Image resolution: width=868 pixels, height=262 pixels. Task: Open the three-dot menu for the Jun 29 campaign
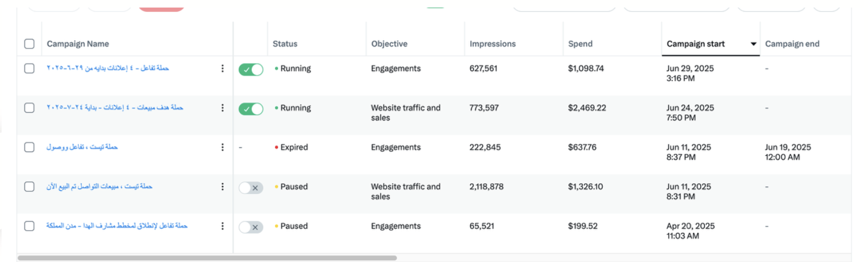(x=222, y=68)
